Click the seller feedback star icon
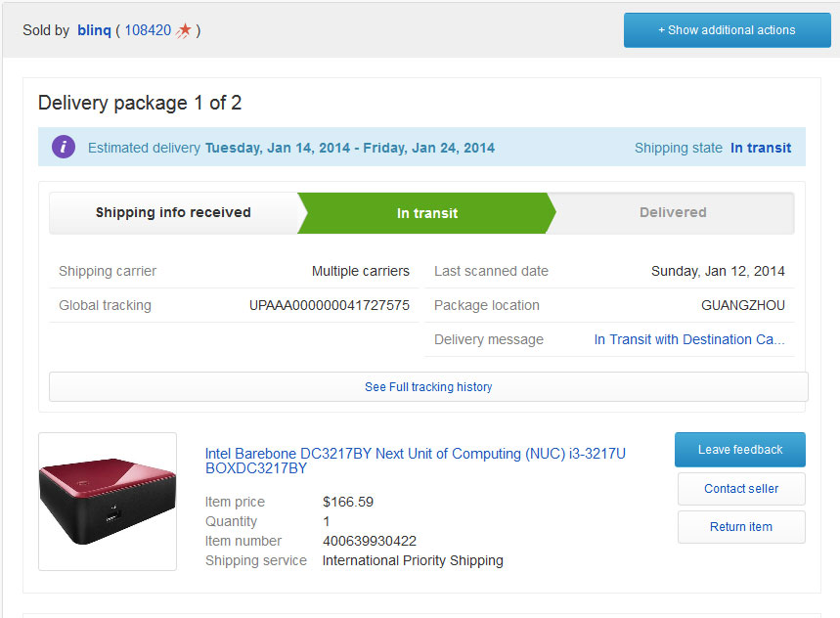This screenshot has width=840, height=618. [183, 30]
